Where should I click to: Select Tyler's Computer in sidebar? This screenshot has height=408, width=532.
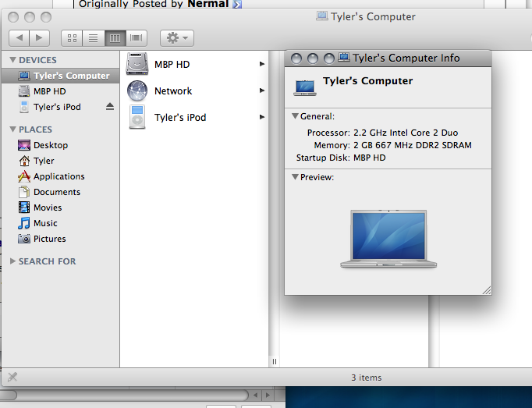click(x=60, y=76)
